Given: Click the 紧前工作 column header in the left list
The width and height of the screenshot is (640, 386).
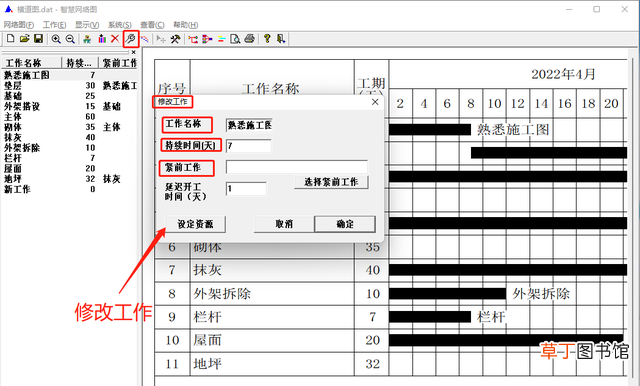Looking at the screenshot, I should click(118, 63).
